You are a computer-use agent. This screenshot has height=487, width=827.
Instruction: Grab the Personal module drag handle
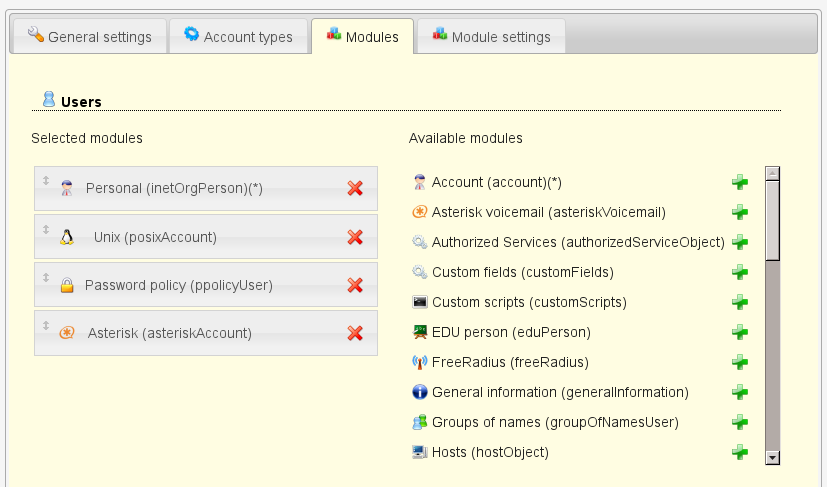click(45, 181)
